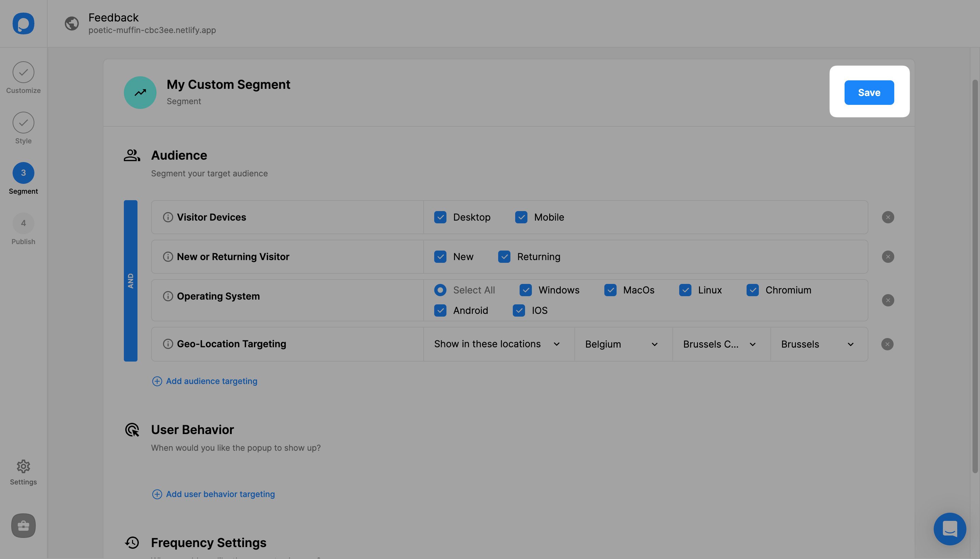This screenshot has width=980, height=559.
Task: Click the globe icon next to Feedback
Action: (71, 23)
